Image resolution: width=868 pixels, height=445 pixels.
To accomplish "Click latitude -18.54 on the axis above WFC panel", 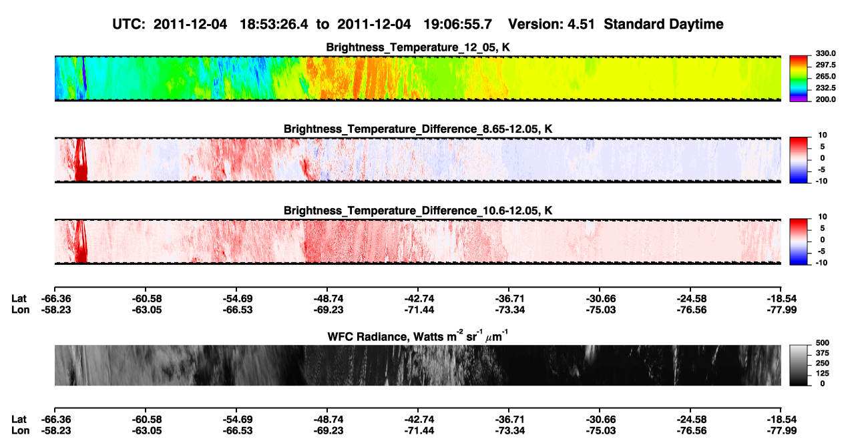I will click(x=781, y=298).
